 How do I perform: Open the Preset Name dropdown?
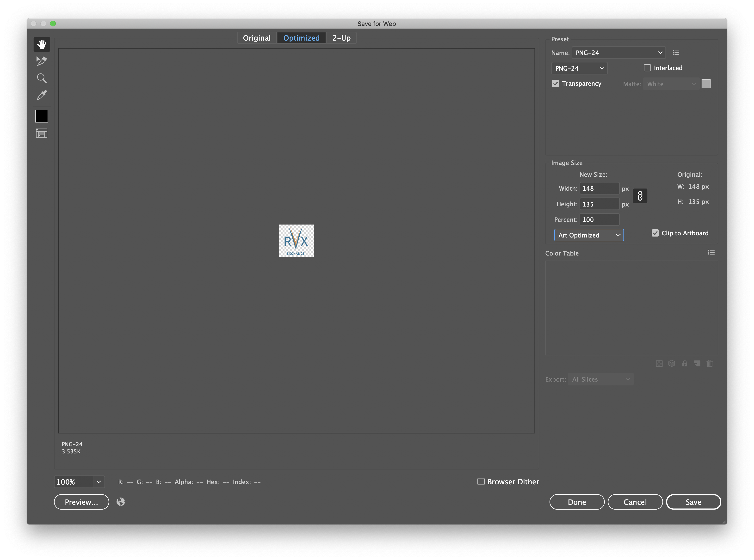click(x=618, y=52)
